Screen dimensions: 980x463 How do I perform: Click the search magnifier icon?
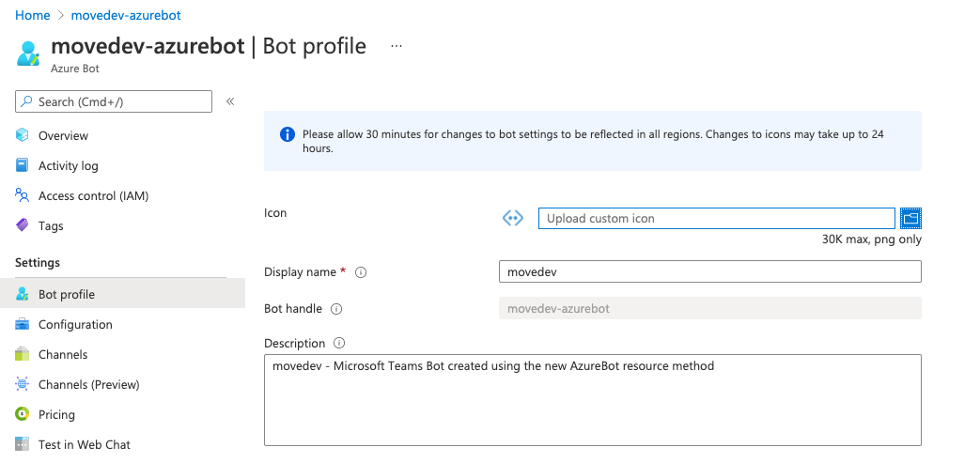click(x=26, y=101)
